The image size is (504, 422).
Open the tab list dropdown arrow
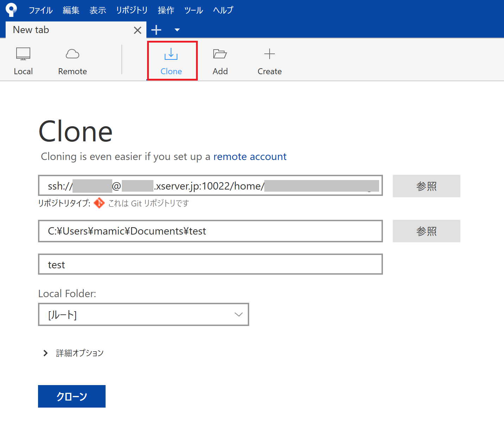click(177, 30)
